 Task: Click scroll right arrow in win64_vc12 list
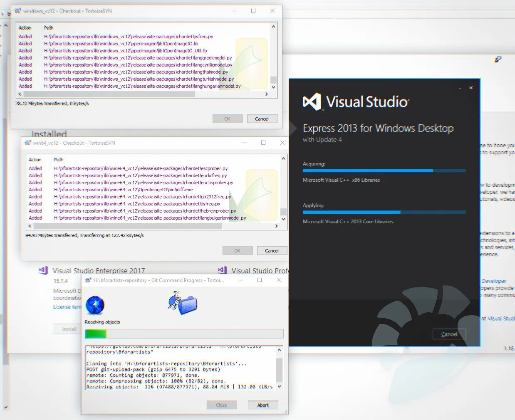[277, 226]
